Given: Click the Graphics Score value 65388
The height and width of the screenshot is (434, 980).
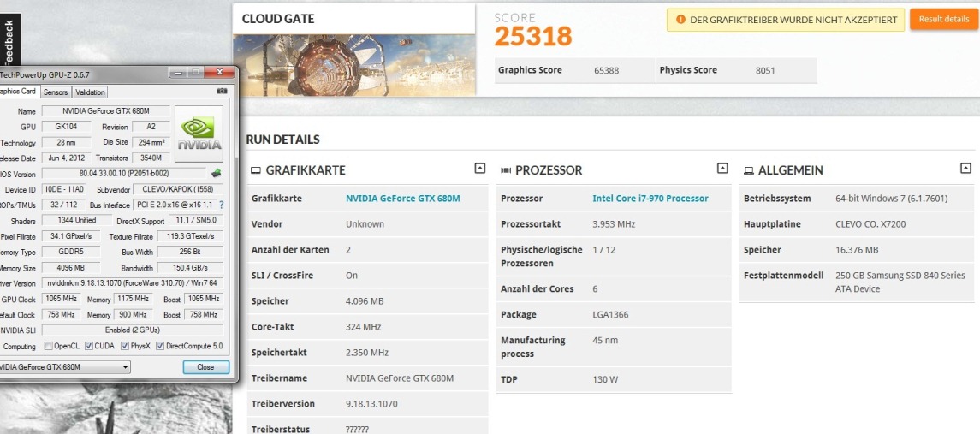Looking at the screenshot, I should (606, 71).
